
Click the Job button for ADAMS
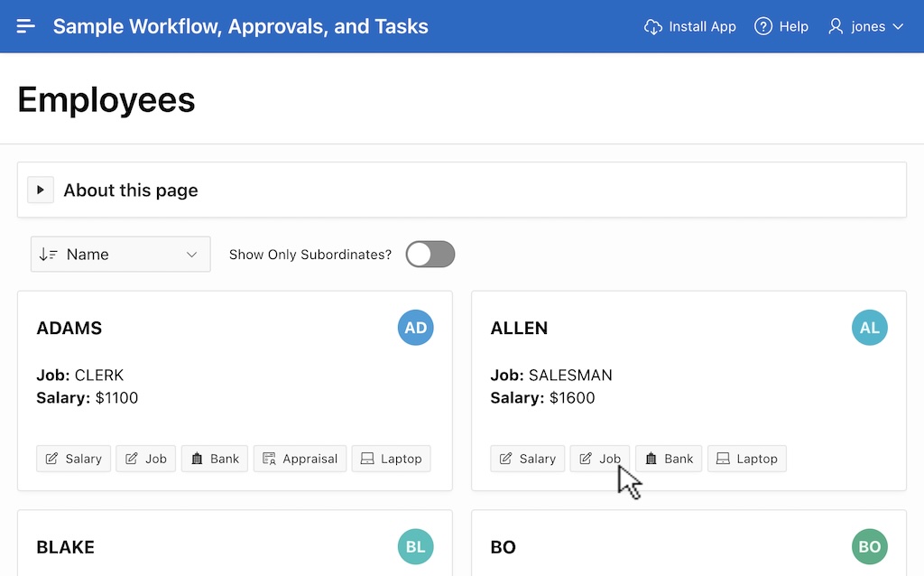145,459
